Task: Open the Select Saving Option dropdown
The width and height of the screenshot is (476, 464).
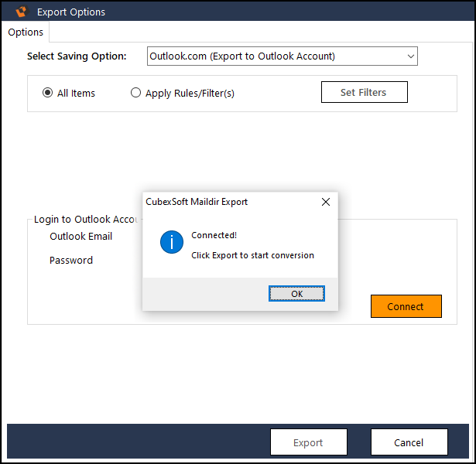Action: coord(283,56)
